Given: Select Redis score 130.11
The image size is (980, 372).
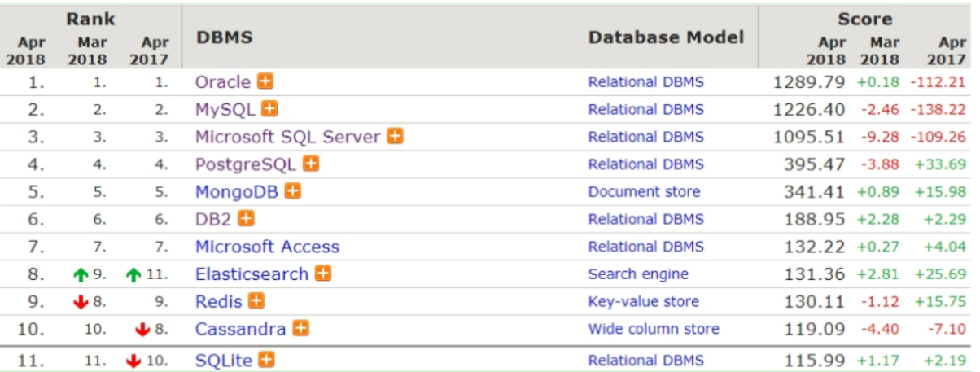Looking at the screenshot, I should (x=814, y=302).
